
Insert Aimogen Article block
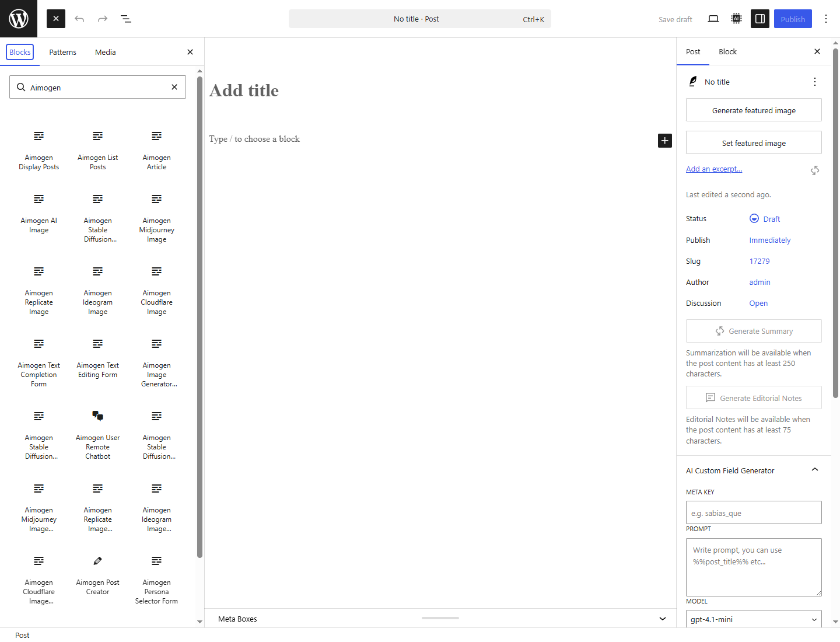coord(157,151)
